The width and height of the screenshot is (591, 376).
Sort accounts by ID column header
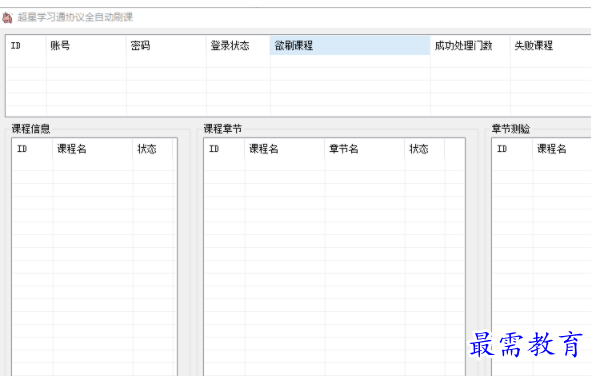pos(26,46)
